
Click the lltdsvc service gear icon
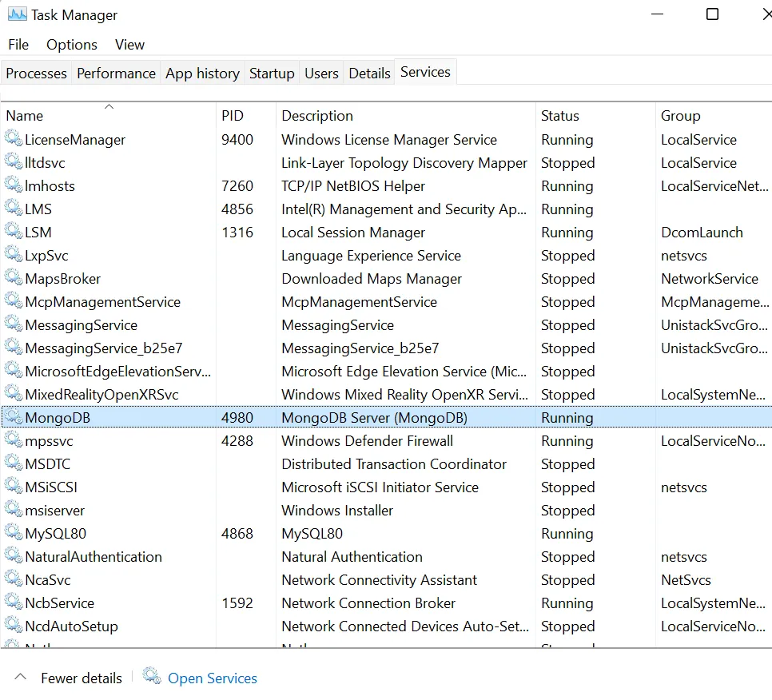click(14, 162)
